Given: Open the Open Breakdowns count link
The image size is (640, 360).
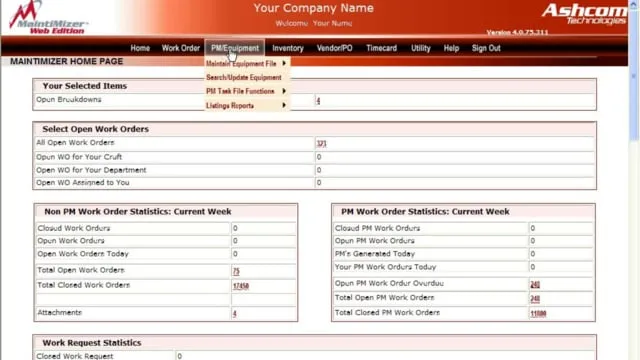Looking at the screenshot, I should click(x=318, y=101).
